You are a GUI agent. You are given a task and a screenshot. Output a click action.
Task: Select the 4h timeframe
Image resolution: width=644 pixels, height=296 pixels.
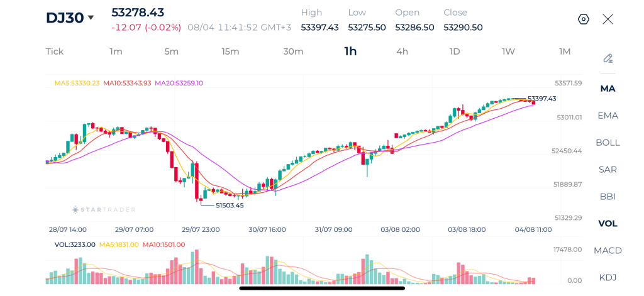402,52
